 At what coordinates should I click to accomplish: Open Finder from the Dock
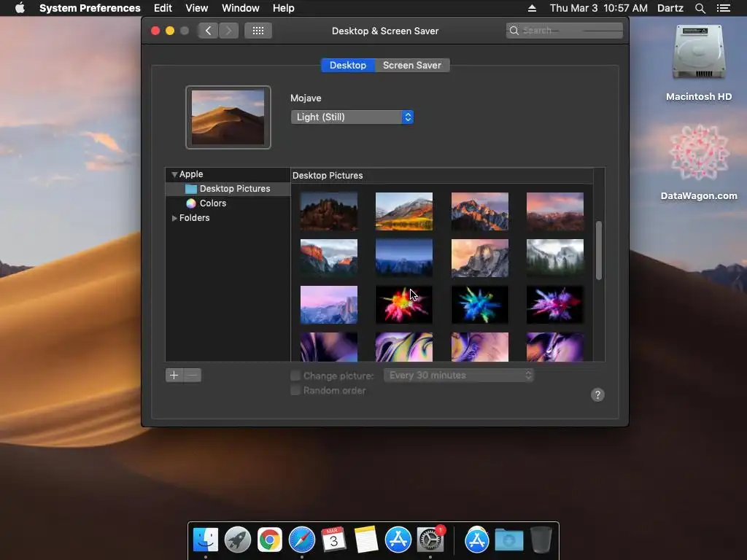pyautogui.click(x=206, y=540)
